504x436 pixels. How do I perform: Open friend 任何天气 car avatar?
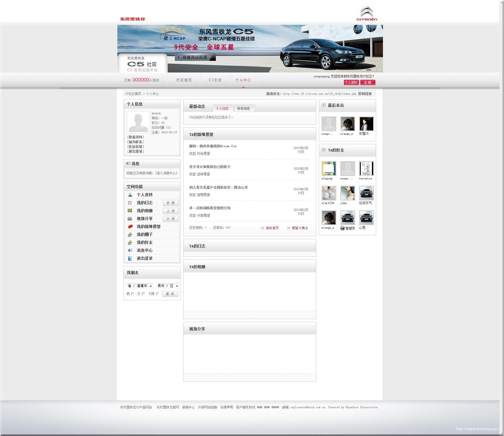366,193
